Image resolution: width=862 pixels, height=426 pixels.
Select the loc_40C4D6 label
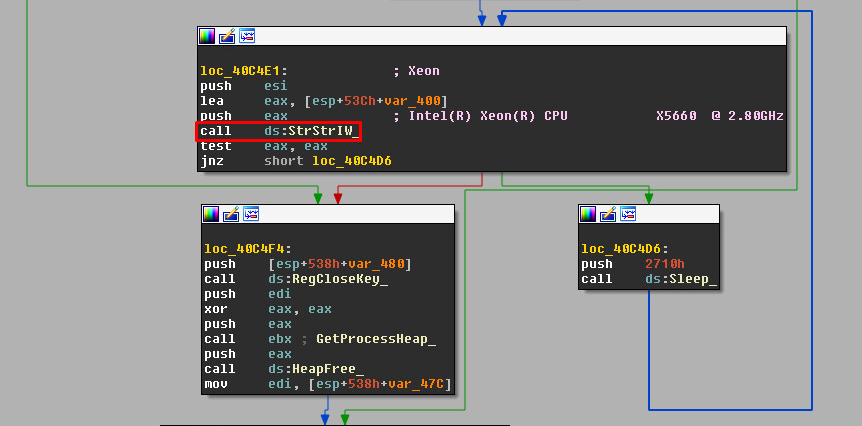click(625, 249)
